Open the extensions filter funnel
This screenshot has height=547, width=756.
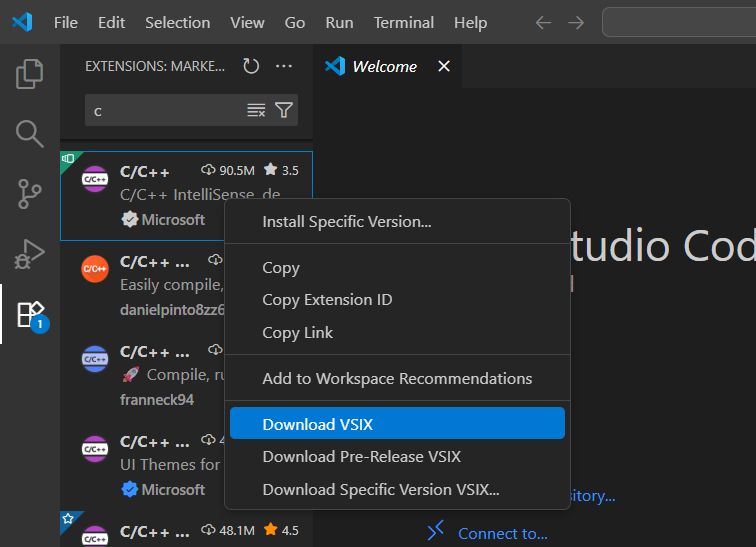(x=284, y=110)
